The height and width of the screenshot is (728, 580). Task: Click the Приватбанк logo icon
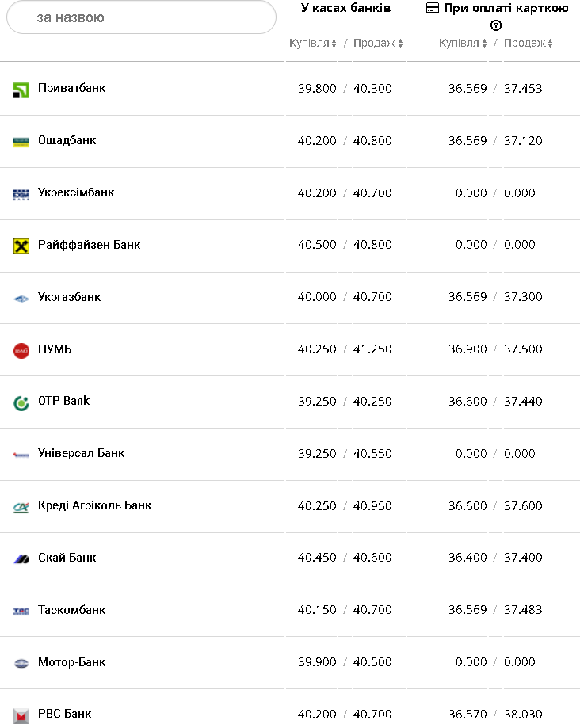[21, 90]
